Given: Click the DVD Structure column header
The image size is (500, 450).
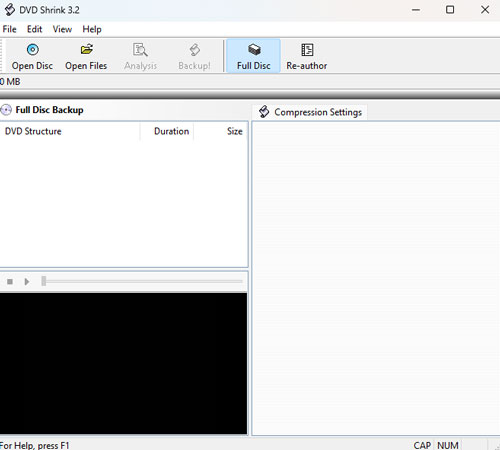Looking at the screenshot, I should tap(70, 131).
